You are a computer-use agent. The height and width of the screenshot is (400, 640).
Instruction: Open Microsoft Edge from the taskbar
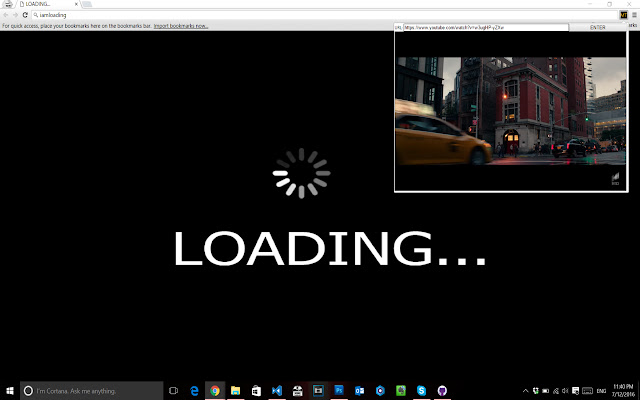(x=194, y=391)
